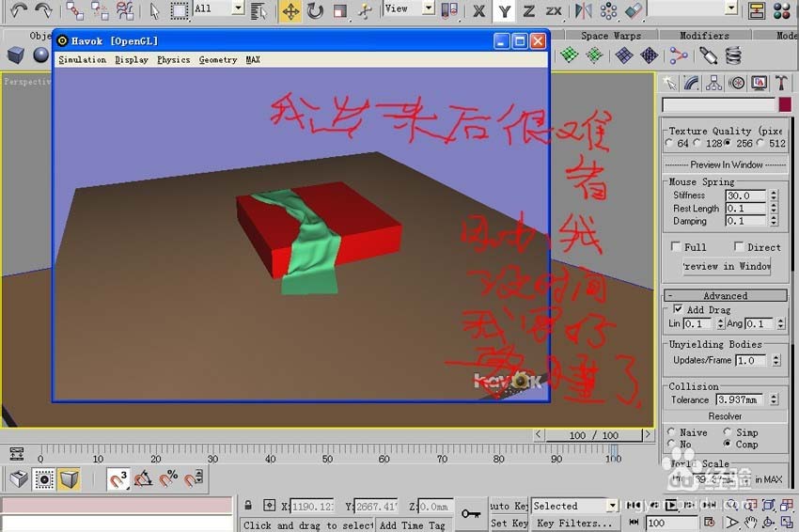The height and width of the screenshot is (532, 799).
Task: Open the Selection Filter 'All' dropdown
Action: [x=238, y=8]
